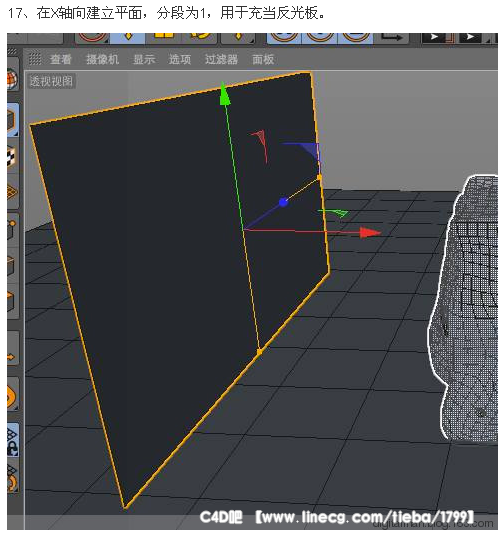500x534 pixels.
Task: Click the orange size handle on plane right edge
Action: click(x=319, y=177)
